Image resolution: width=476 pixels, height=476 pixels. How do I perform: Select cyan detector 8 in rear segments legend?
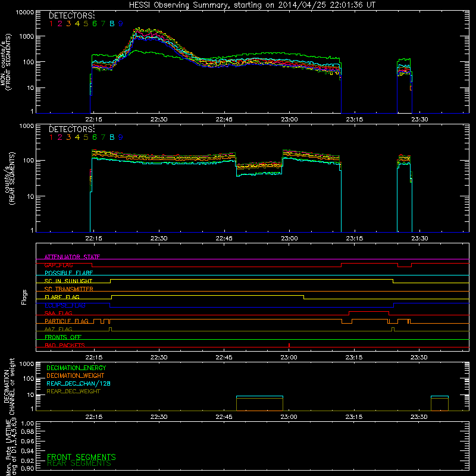(112, 137)
